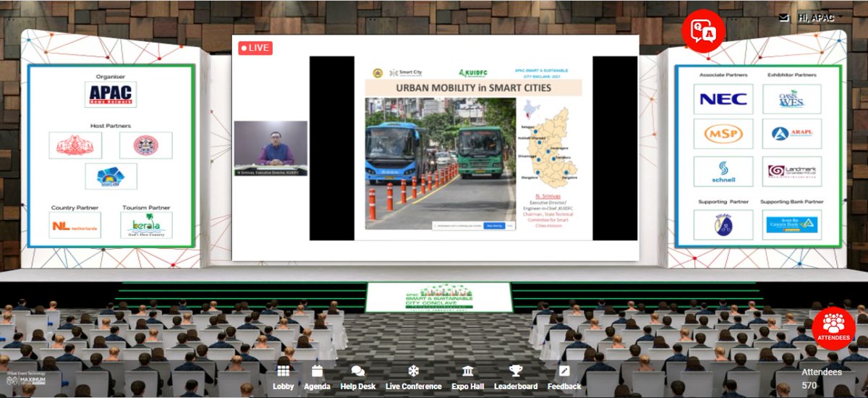The height and width of the screenshot is (398, 868).
Task: Open the red Attendees button
Action: pyautogui.click(x=833, y=329)
